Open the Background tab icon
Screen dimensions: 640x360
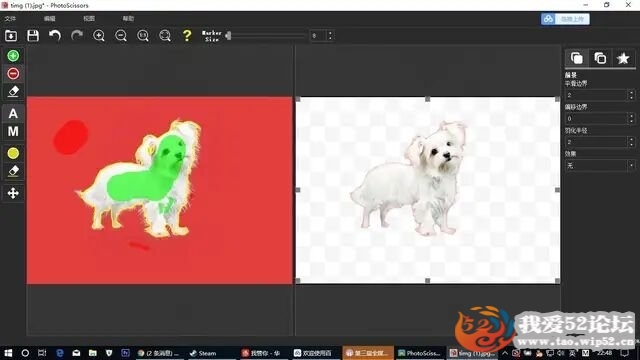tap(600, 58)
